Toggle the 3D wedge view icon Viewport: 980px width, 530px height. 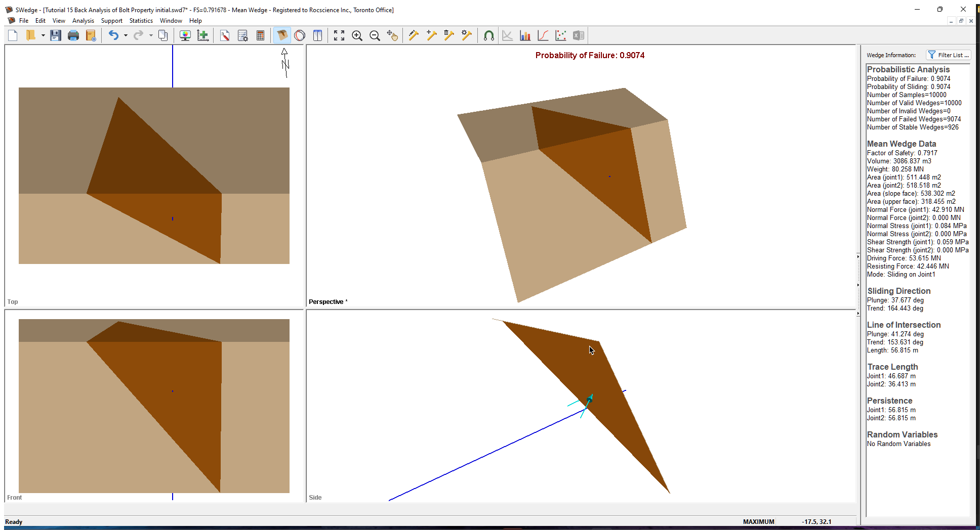click(282, 35)
